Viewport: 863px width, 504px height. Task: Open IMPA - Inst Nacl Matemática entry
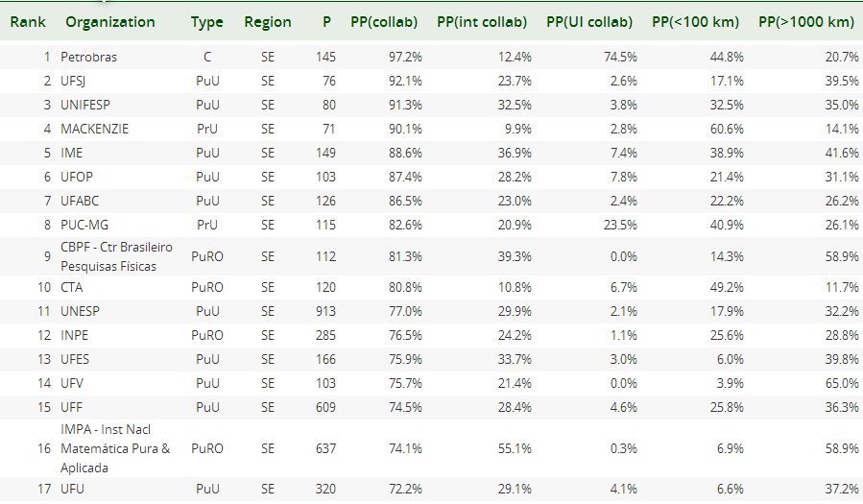pyautogui.click(x=115, y=448)
